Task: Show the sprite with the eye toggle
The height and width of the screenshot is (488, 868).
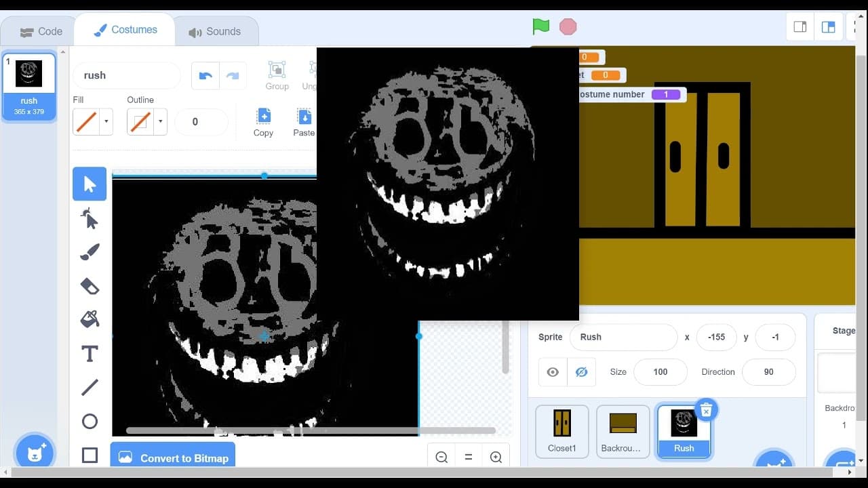Action: pyautogui.click(x=553, y=372)
